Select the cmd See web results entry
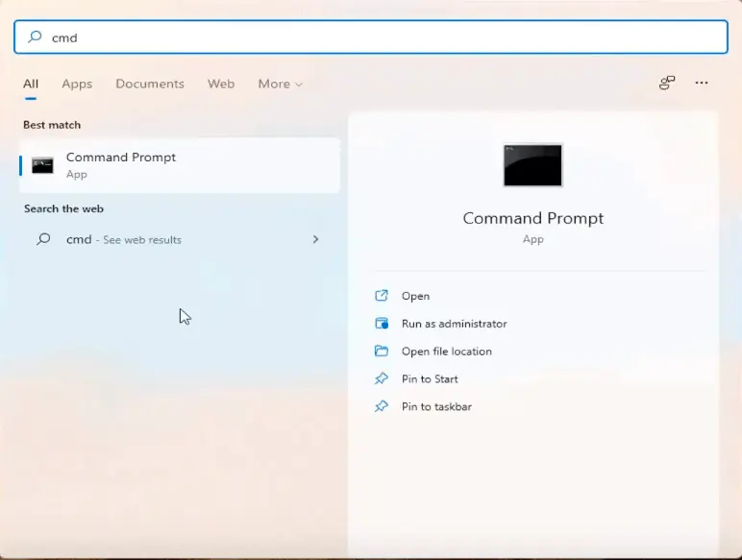This screenshot has width=742, height=560. click(x=180, y=239)
